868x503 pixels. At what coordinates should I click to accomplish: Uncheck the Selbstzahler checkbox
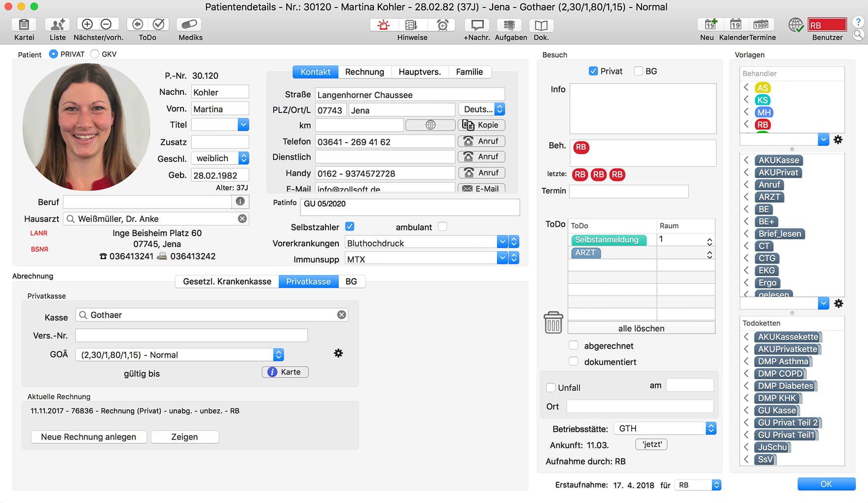(350, 227)
